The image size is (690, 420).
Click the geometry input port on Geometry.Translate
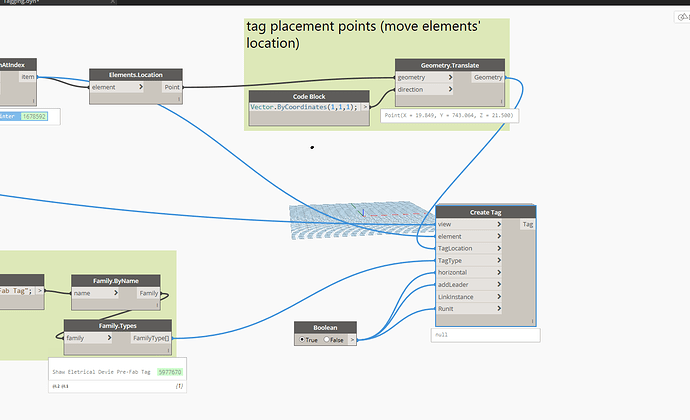(425, 77)
